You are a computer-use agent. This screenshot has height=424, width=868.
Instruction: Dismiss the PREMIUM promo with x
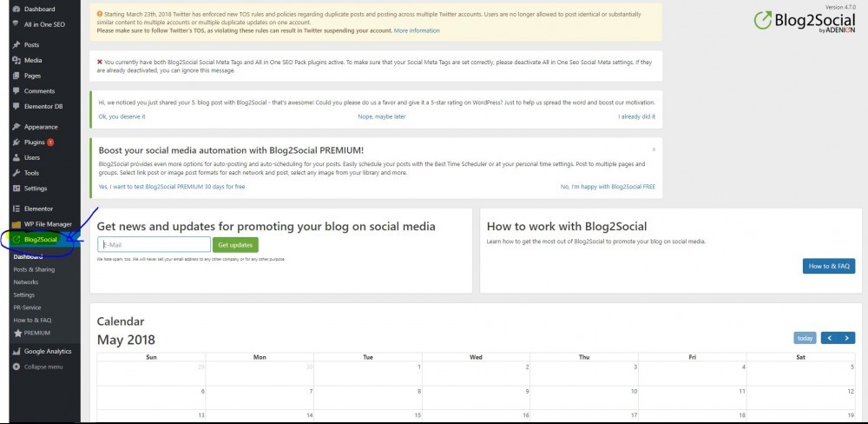click(654, 149)
